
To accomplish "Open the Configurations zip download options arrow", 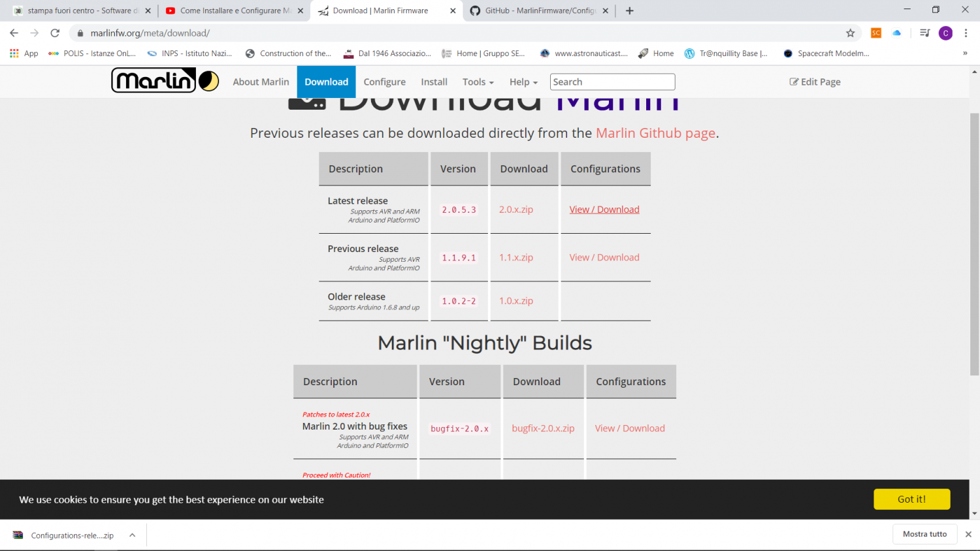I will click(x=132, y=535).
